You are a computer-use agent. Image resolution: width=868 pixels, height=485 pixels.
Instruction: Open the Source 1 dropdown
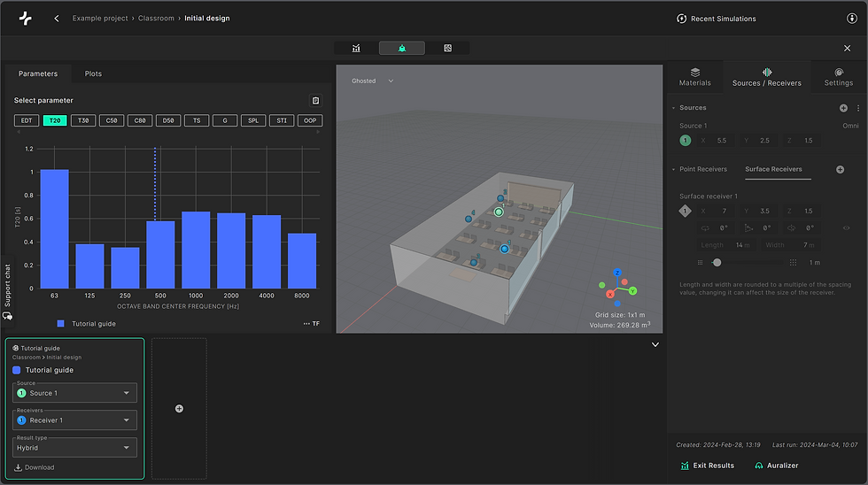[x=74, y=393]
